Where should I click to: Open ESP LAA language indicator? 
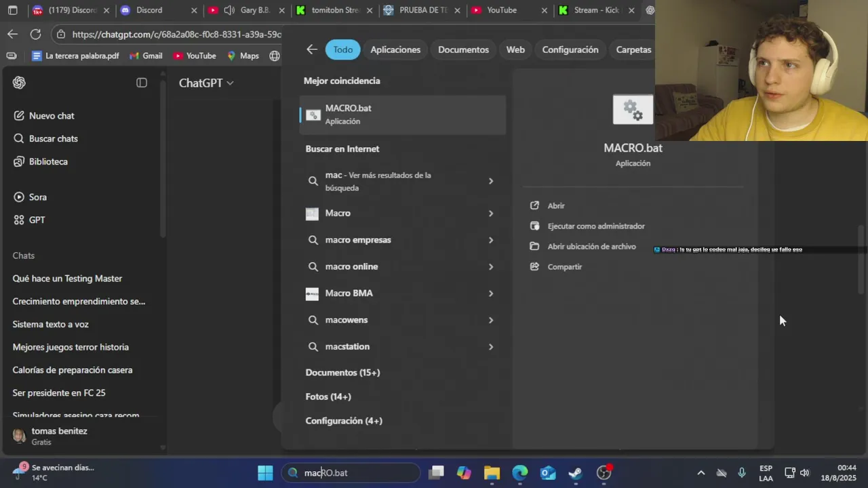point(766,472)
